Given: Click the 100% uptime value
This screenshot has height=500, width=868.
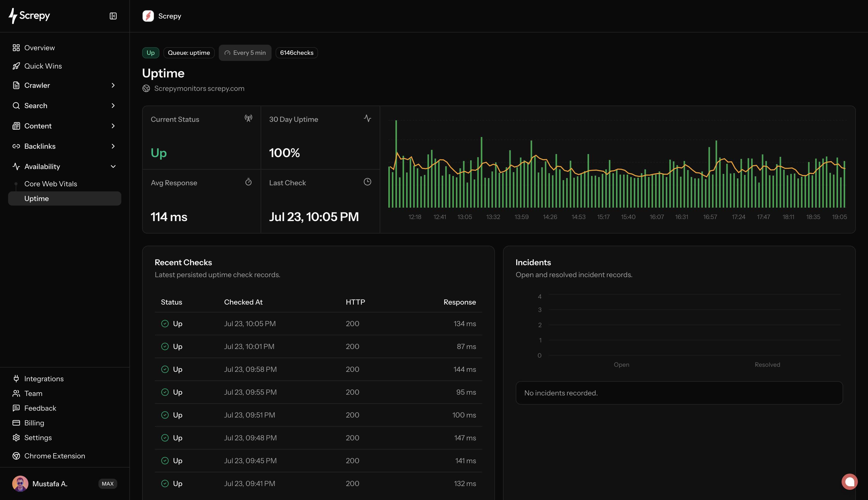Looking at the screenshot, I should pos(284,153).
